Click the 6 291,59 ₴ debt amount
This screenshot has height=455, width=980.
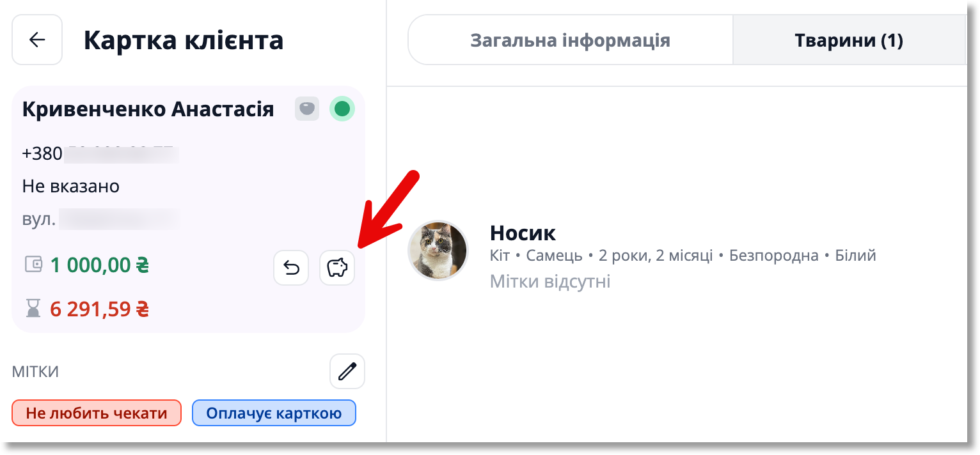(100, 309)
